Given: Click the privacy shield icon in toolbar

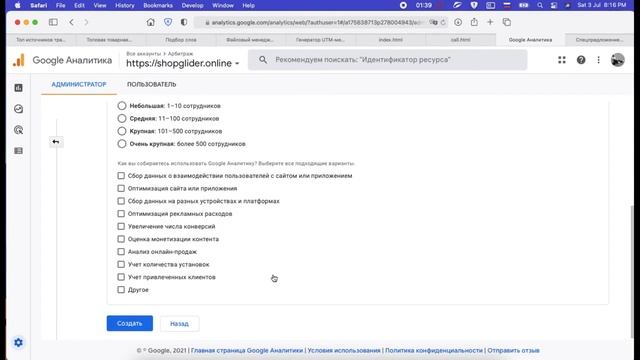Looking at the screenshot, I should click(168, 22).
